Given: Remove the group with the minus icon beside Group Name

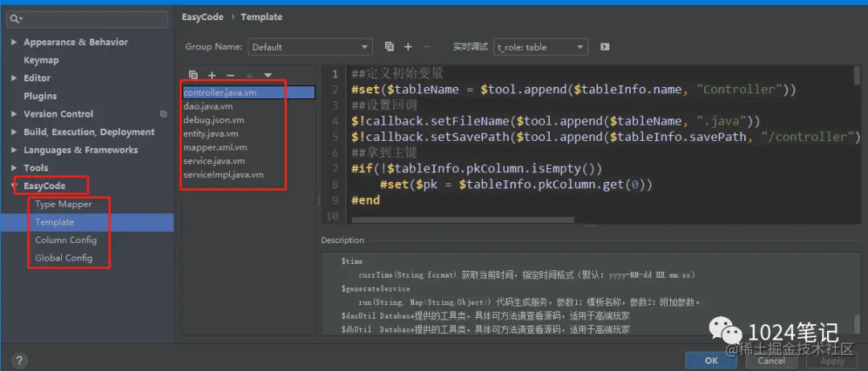Looking at the screenshot, I should [x=426, y=47].
